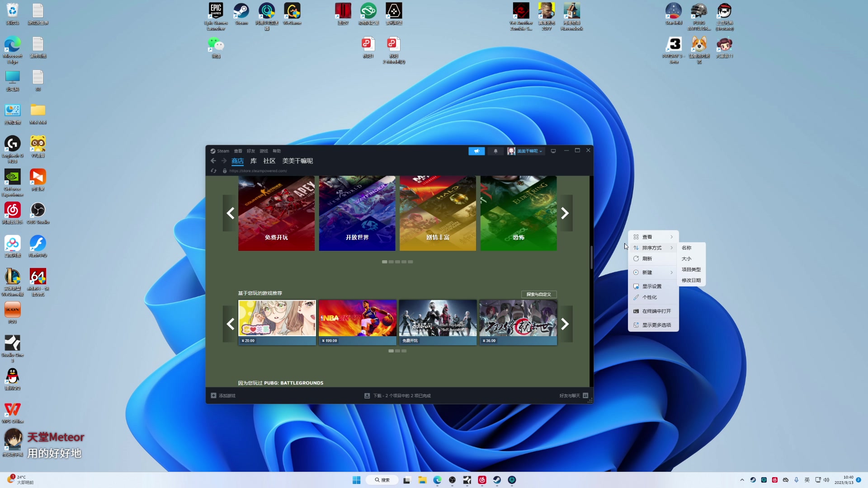Open Steam notifications bell

(495, 151)
